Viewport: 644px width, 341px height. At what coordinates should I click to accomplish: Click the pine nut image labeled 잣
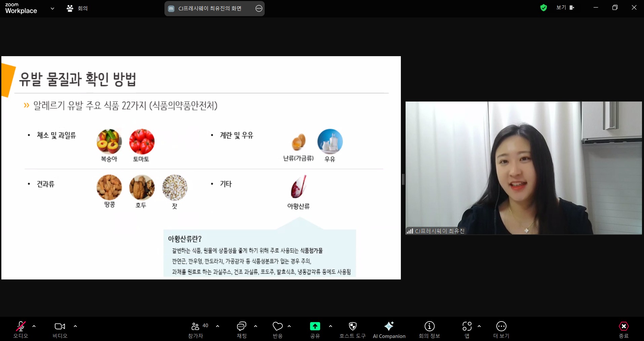175,187
